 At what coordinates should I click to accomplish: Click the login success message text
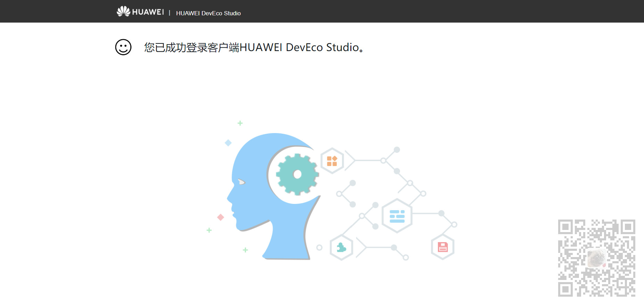[x=254, y=47]
